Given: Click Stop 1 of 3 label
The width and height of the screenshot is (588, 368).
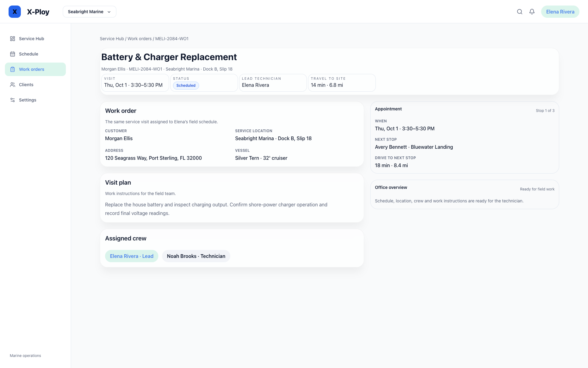Looking at the screenshot, I should 545,111.
